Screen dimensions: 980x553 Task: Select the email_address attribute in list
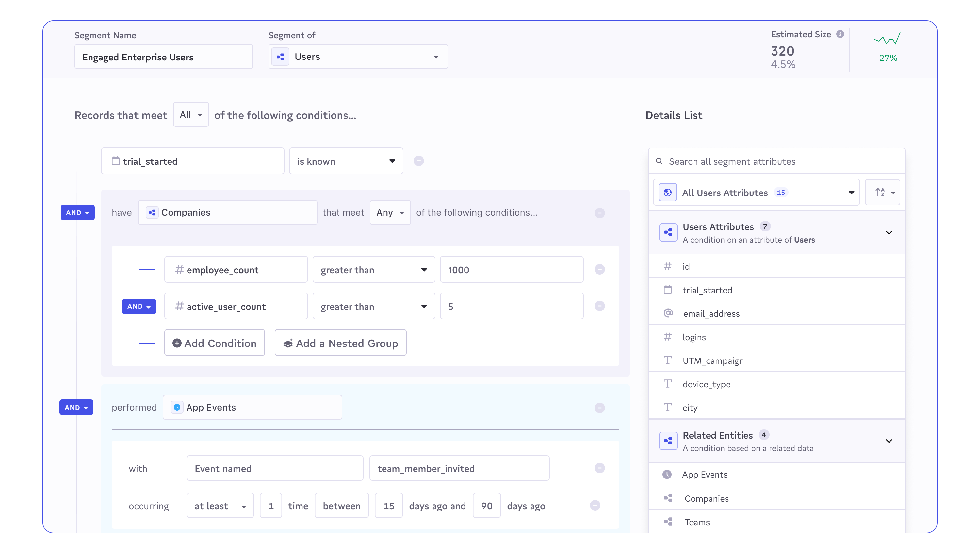point(711,314)
